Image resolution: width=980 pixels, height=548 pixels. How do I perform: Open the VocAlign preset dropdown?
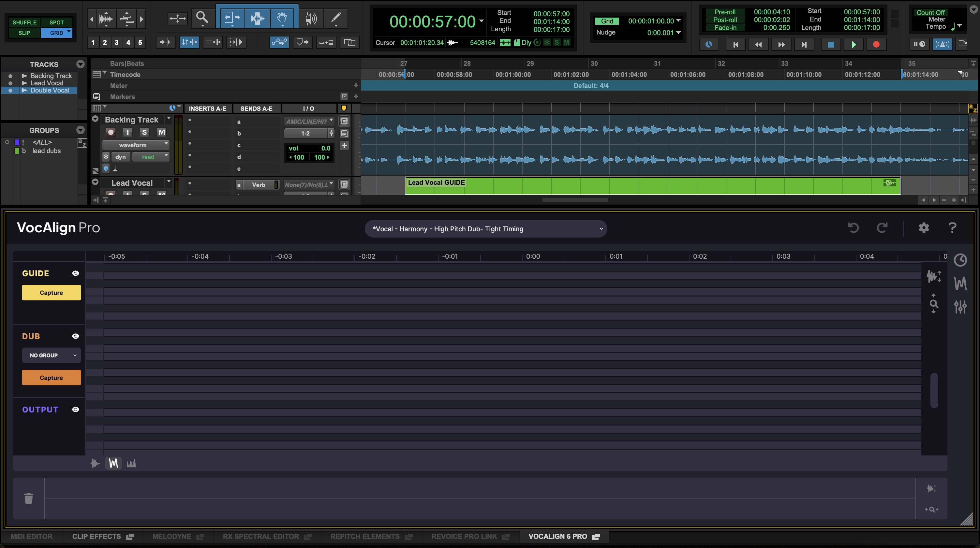point(486,229)
